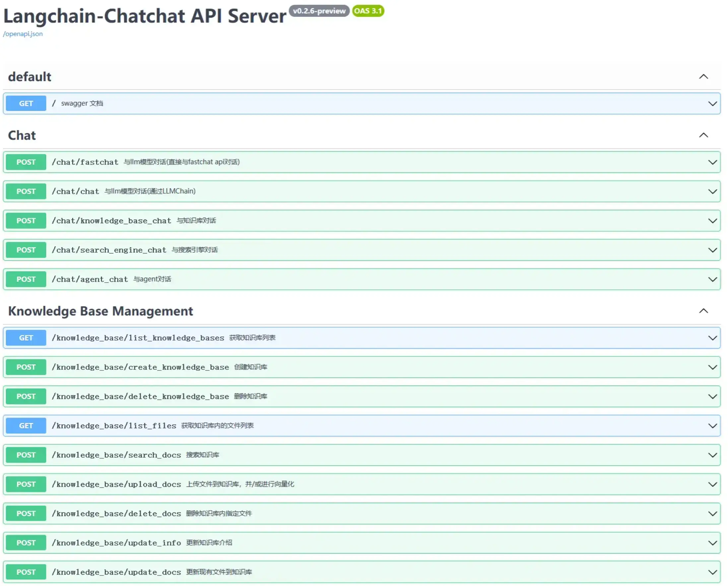Viewport: 728px width, 586px height.
Task: Click the /chat/search_engine_chat path text
Action: [x=109, y=250]
